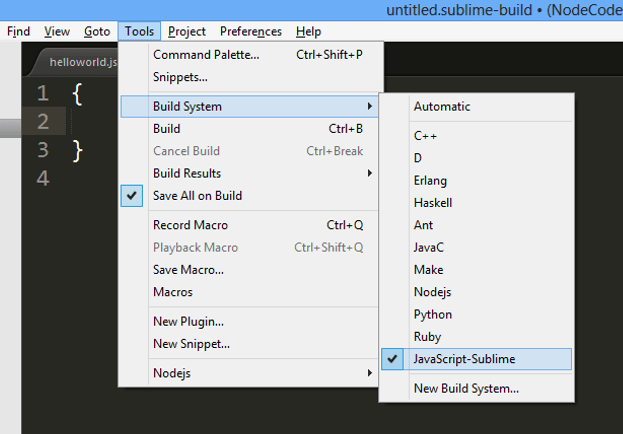Run Build from the Tools menu
Screen dimensions: 623x434
click(x=167, y=129)
